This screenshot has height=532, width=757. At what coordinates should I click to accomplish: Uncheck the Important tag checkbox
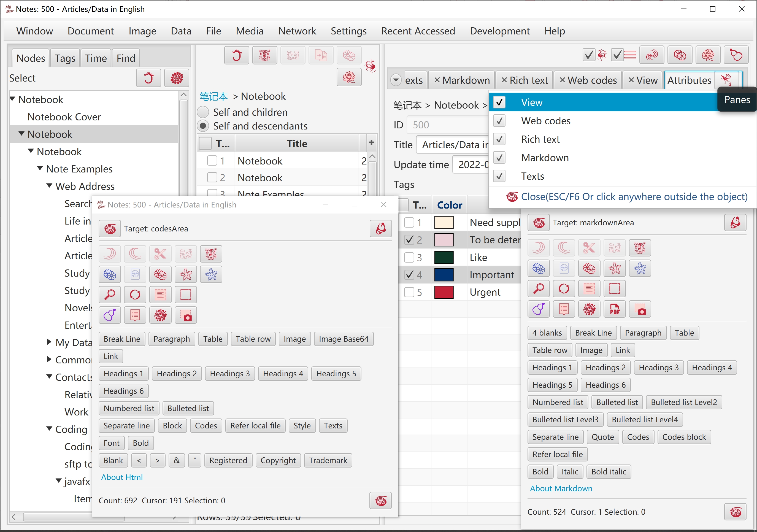(x=409, y=275)
